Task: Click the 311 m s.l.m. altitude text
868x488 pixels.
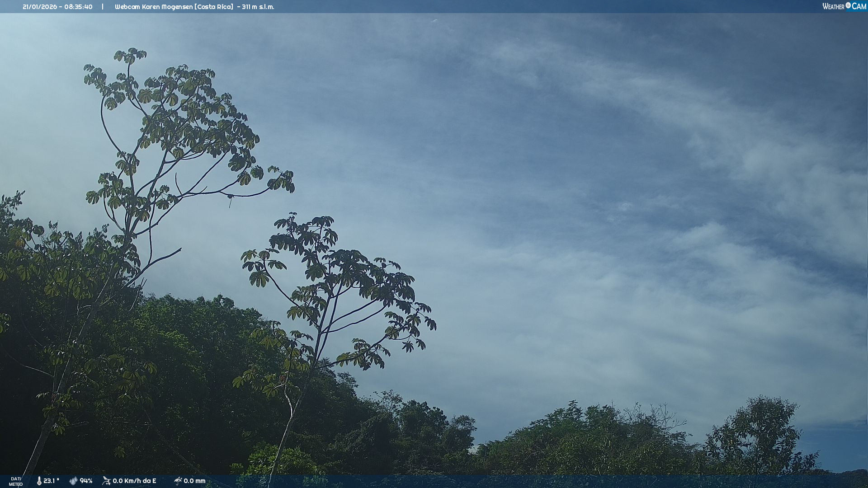Action: coord(258,7)
